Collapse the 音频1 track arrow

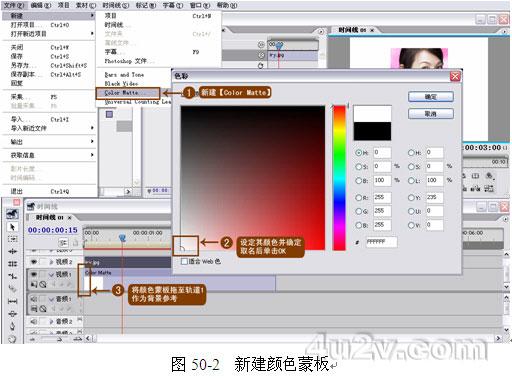52,299
